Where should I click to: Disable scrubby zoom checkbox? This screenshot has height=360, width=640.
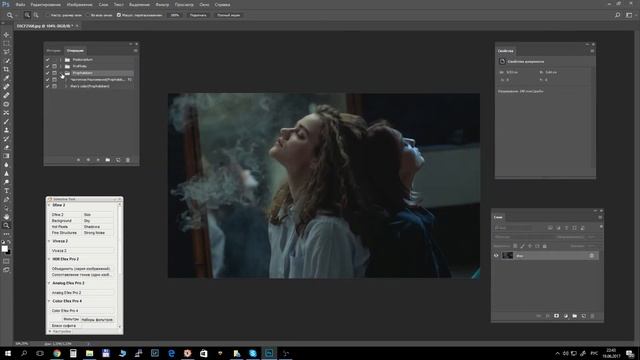click(x=119, y=15)
